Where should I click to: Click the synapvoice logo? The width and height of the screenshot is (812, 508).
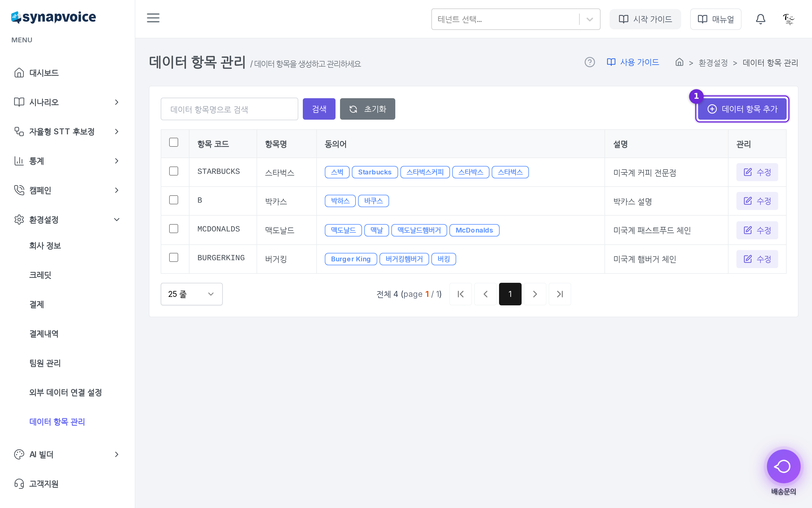click(54, 17)
